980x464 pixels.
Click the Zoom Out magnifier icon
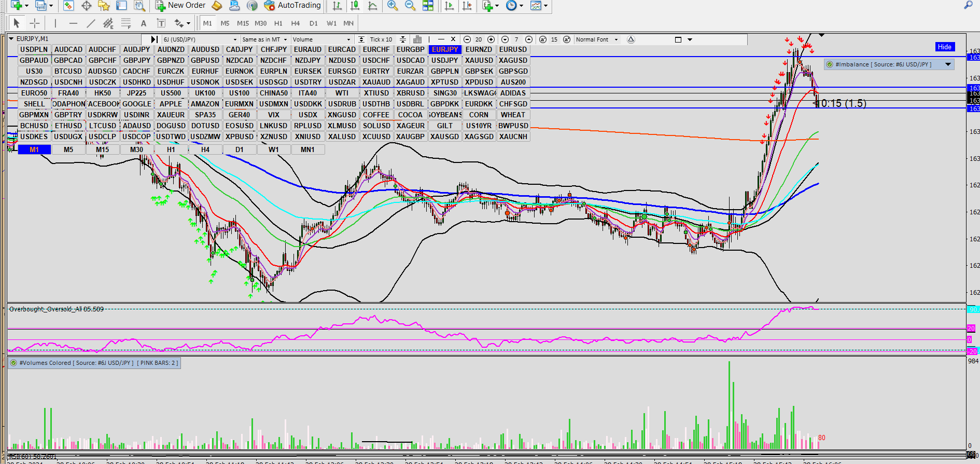[x=410, y=6]
